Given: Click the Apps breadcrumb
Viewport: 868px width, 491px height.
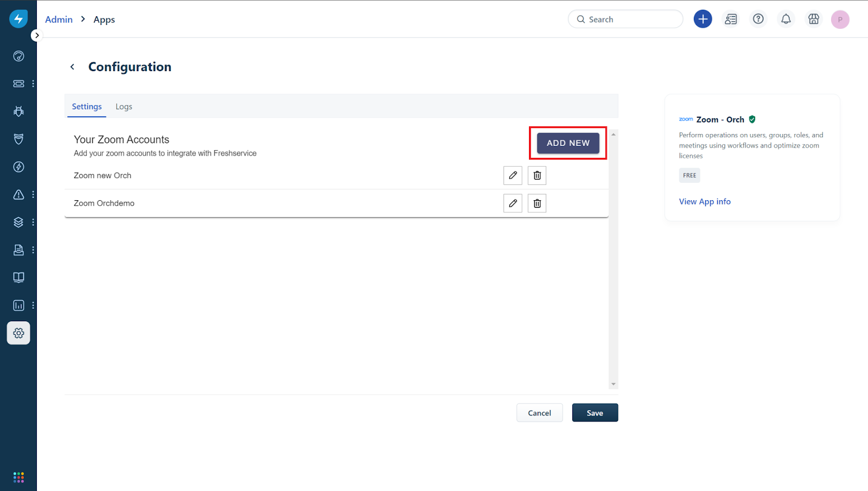Looking at the screenshot, I should click(x=104, y=20).
